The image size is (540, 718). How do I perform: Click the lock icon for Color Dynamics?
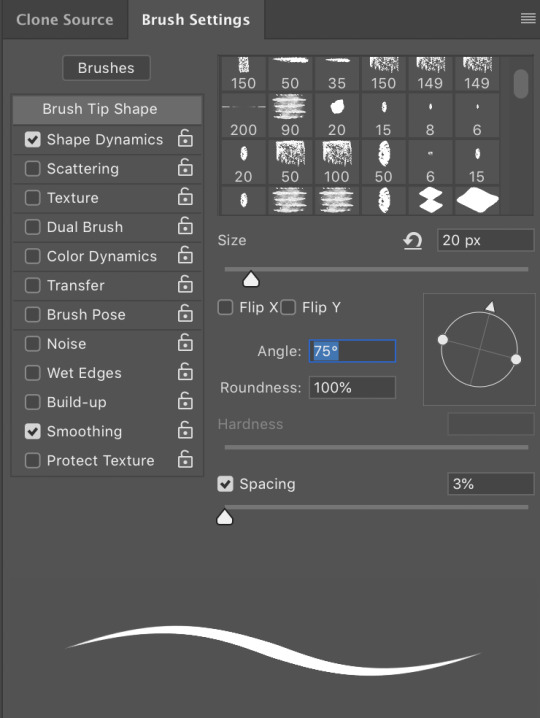(x=185, y=256)
